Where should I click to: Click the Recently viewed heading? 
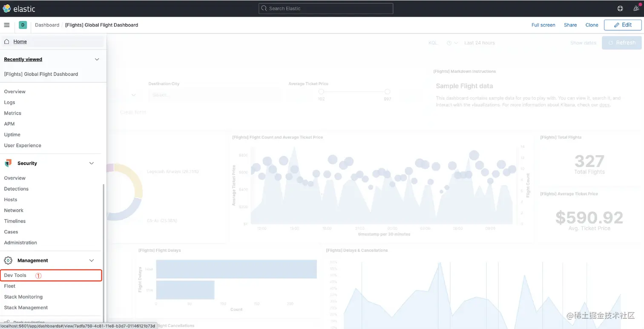(23, 59)
